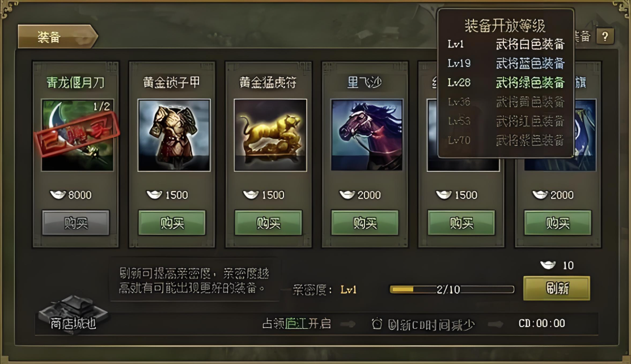Viewport: 631px width, 364px height.
Task: Select the 里飞沙 horse item image
Action: (367, 136)
